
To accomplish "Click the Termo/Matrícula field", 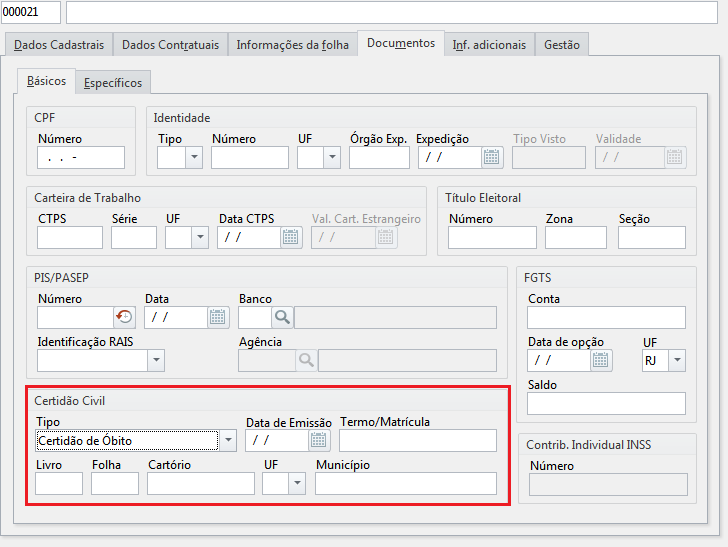I will point(418,440).
